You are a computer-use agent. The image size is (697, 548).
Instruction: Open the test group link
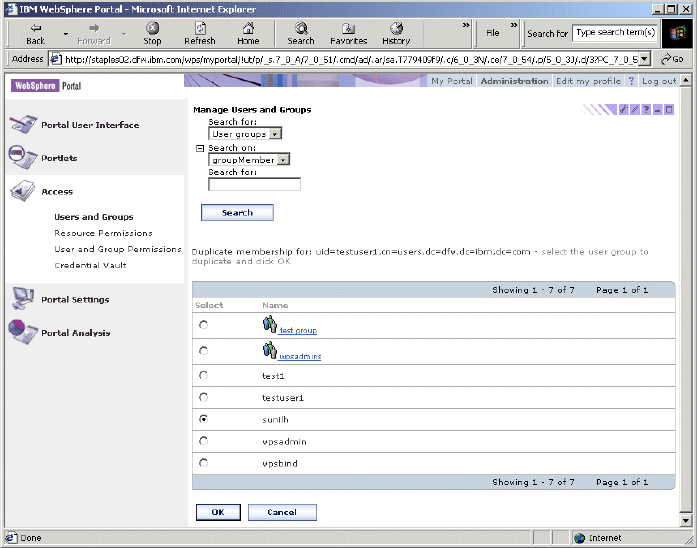point(298,330)
